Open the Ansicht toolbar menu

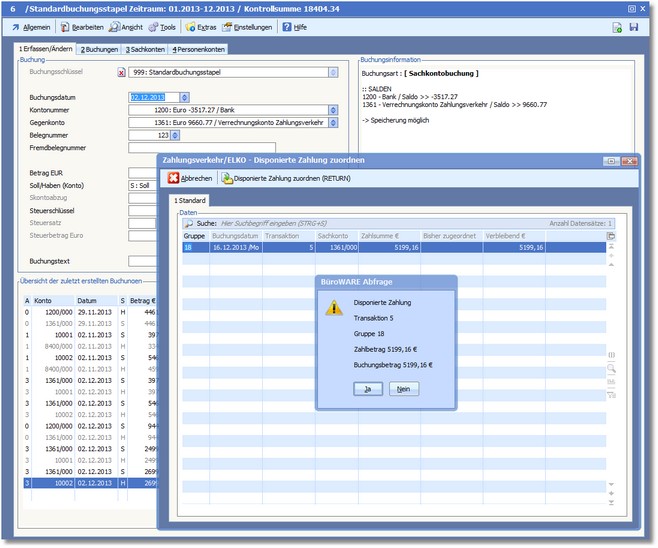point(128,27)
